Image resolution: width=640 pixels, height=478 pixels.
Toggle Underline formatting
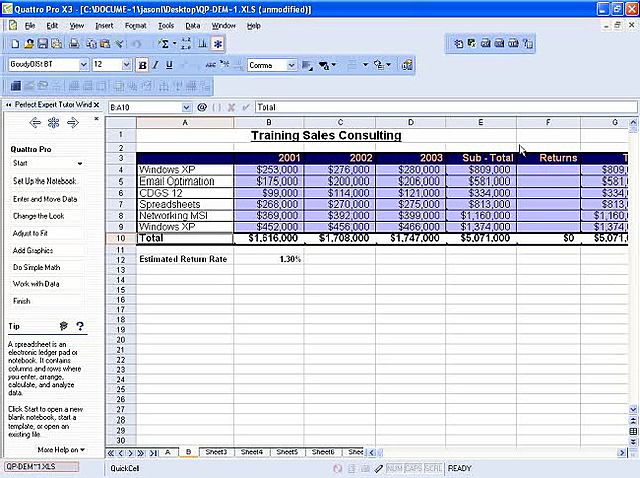tap(169, 65)
